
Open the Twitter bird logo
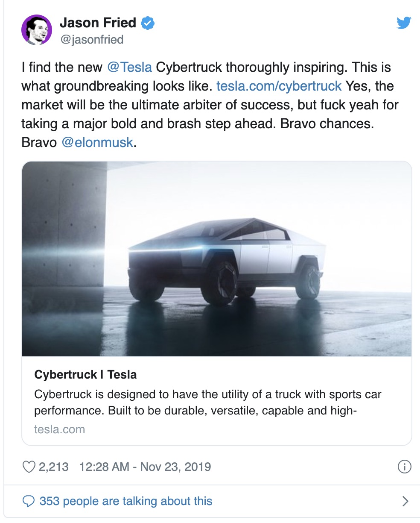(x=403, y=23)
